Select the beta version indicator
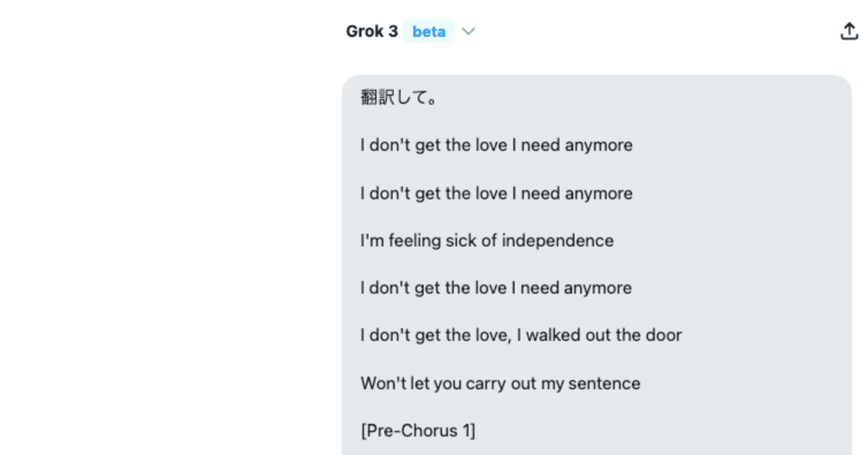The height and width of the screenshot is (455, 868). pyautogui.click(x=428, y=31)
